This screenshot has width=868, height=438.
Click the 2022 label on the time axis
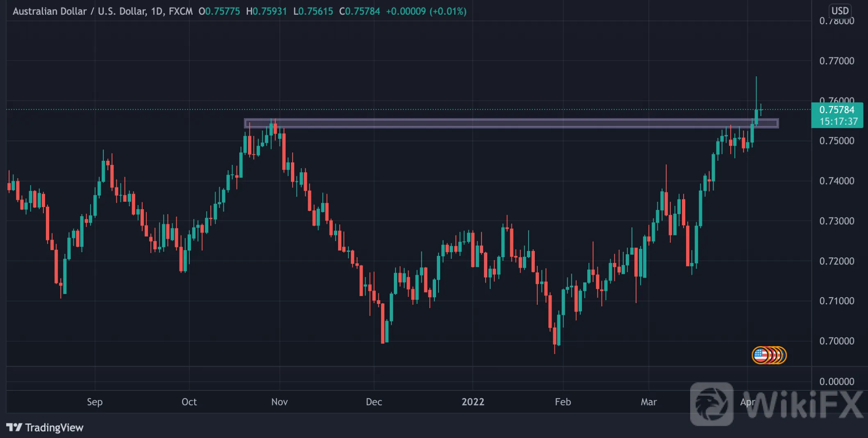[x=473, y=402]
